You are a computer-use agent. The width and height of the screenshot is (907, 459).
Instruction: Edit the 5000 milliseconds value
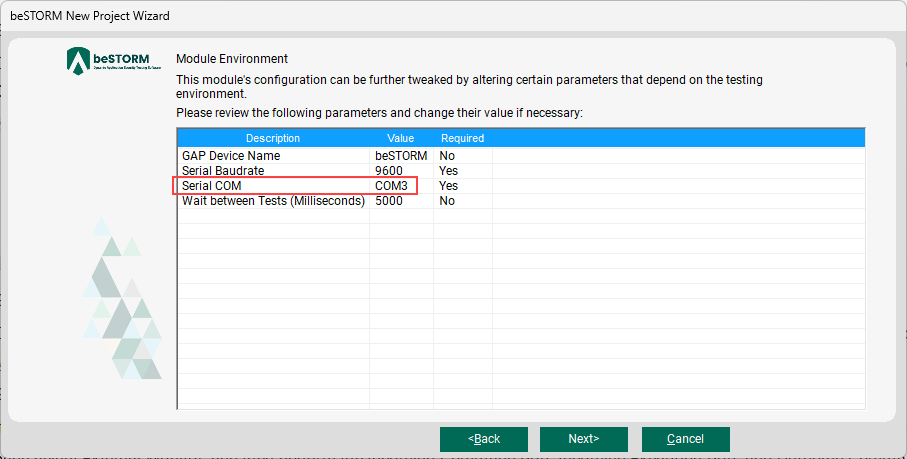pyautogui.click(x=401, y=201)
